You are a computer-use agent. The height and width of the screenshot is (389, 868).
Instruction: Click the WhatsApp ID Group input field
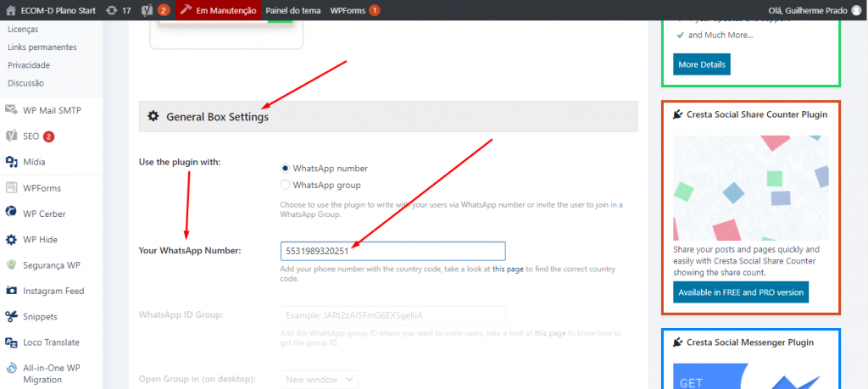(x=393, y=315)
